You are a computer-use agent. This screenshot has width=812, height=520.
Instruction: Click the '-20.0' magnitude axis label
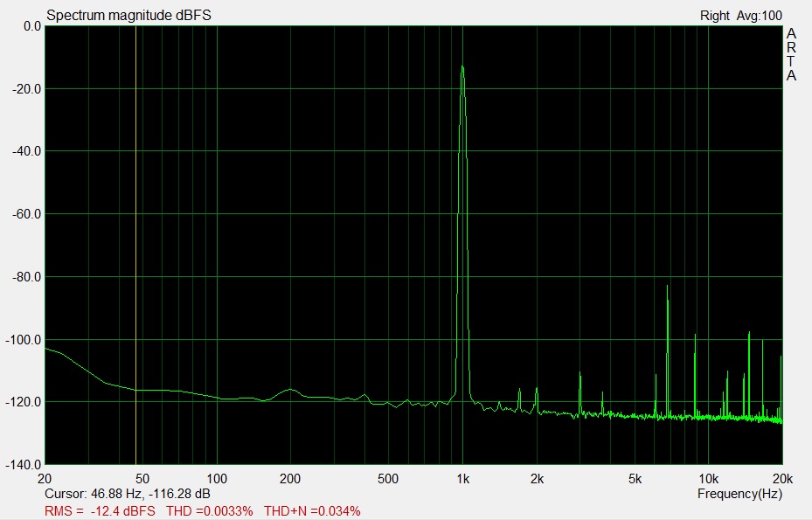point(26,89)
